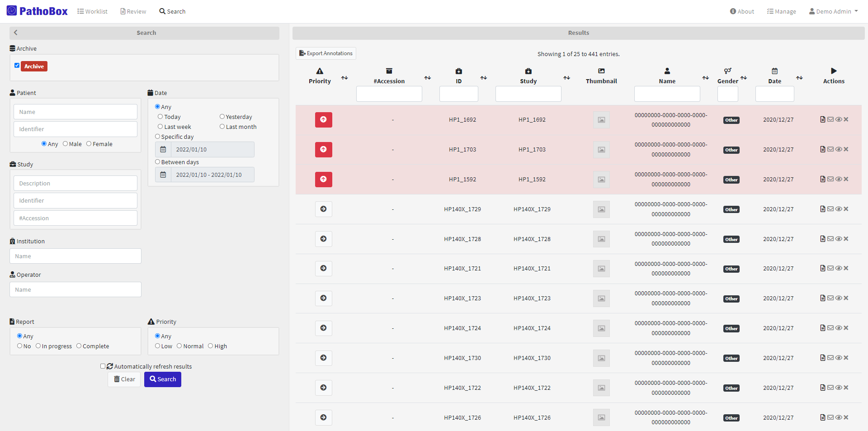This screenshot has height=431, width=868.
Task: Toggle the Archive checkbox
Action: (17, 66)
